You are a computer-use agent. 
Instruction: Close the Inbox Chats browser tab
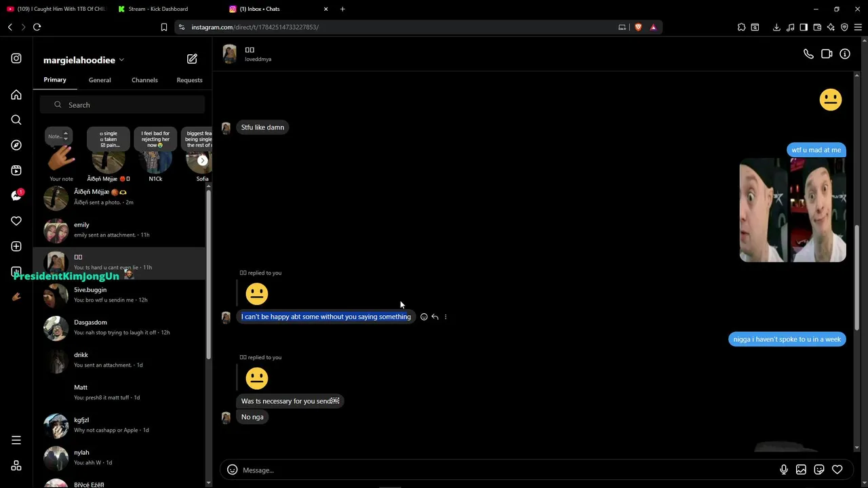click(325, 9)
